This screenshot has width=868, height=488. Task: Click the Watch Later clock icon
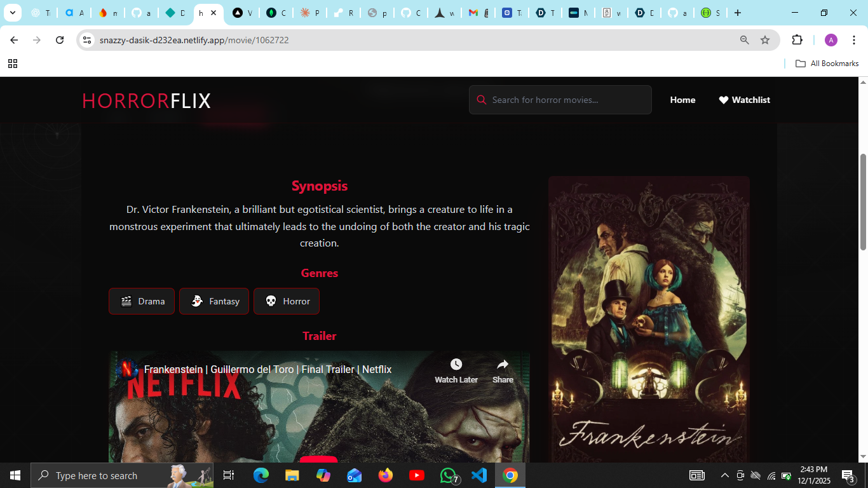coord(456,364)
